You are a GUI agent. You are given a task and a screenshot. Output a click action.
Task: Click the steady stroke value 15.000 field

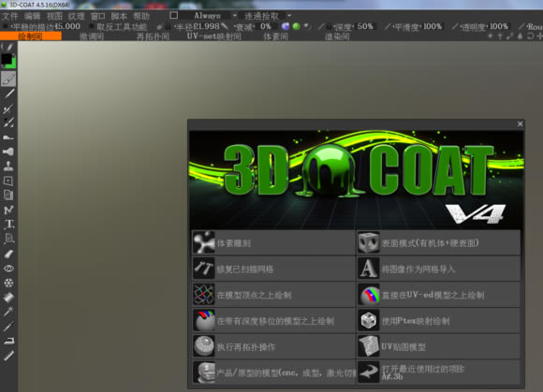click(67, 26)
